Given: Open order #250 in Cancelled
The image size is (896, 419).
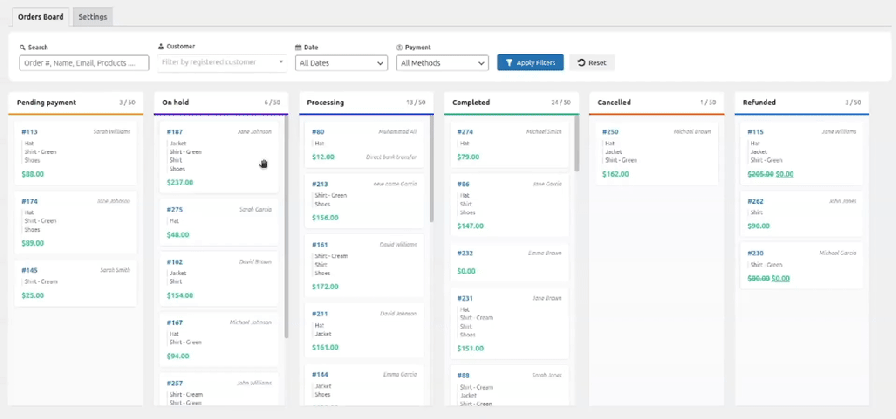Looking at the screenshot, I should pyautogui.click(x=657, y=153).
